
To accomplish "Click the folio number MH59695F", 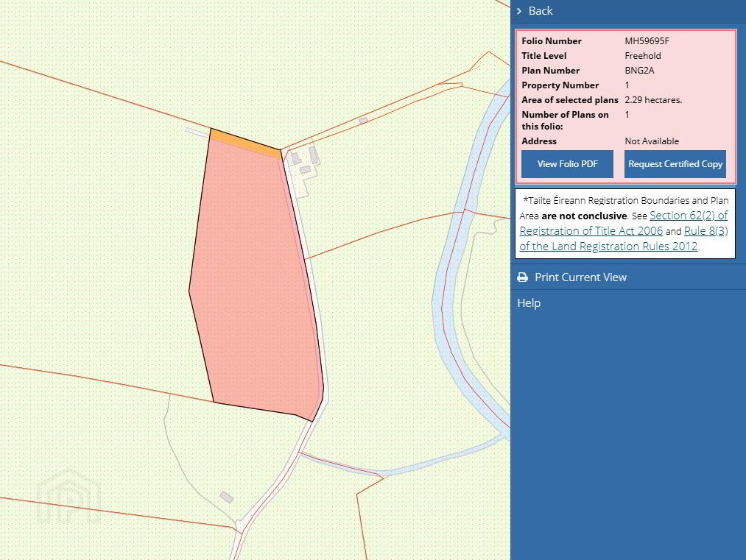I will (647, 41).
